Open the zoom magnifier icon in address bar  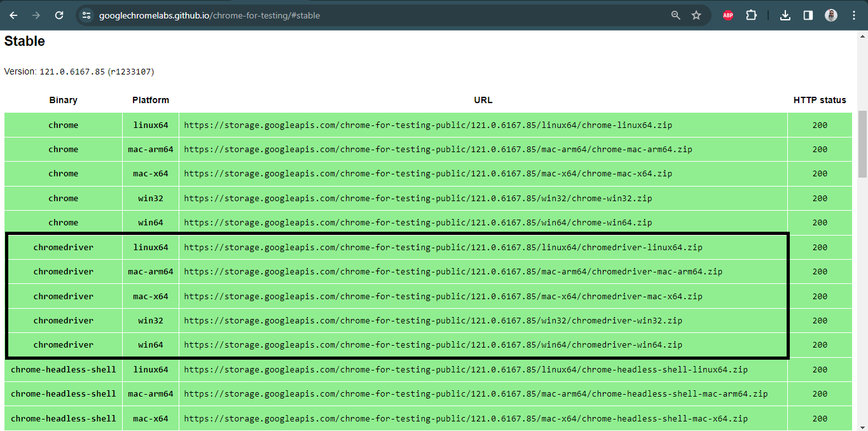click(676, 15)
